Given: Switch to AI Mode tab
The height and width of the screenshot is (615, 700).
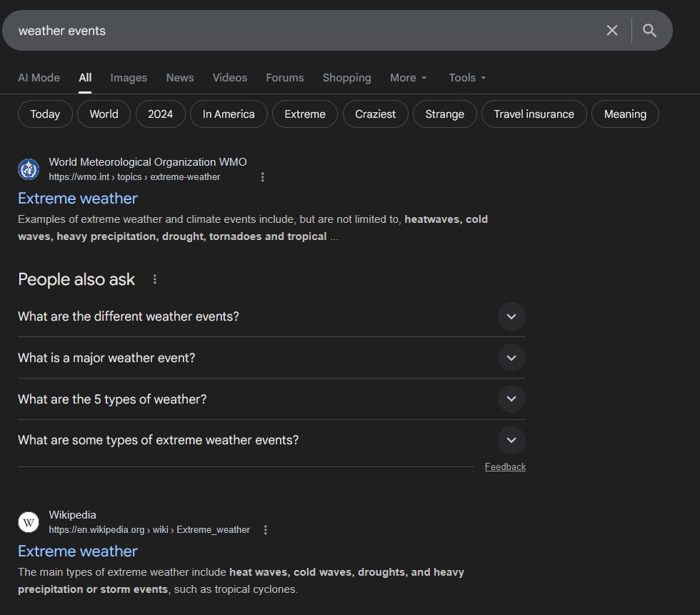Looking at the screenshot, I should point(39,78).
